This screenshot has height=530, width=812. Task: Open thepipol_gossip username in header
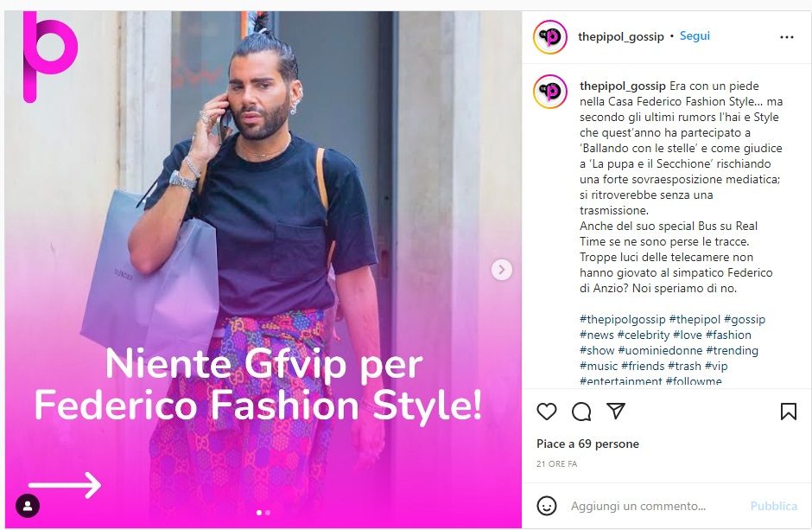pos(620,36)
